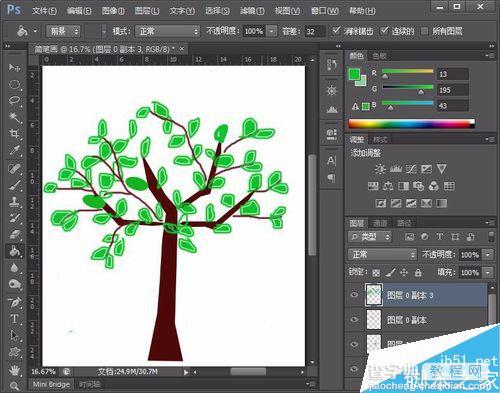Screen dimensions: 500x393
Task: Select the Hand tool
Action: click(x=14, y=370)
